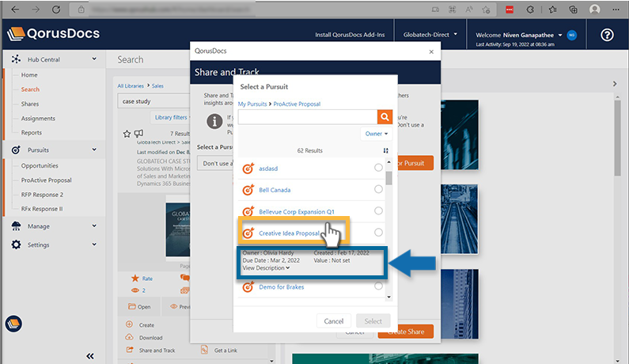629x364 pixels.
Task: Open the Library filters dropdown
Action: [x=172, y=117]
